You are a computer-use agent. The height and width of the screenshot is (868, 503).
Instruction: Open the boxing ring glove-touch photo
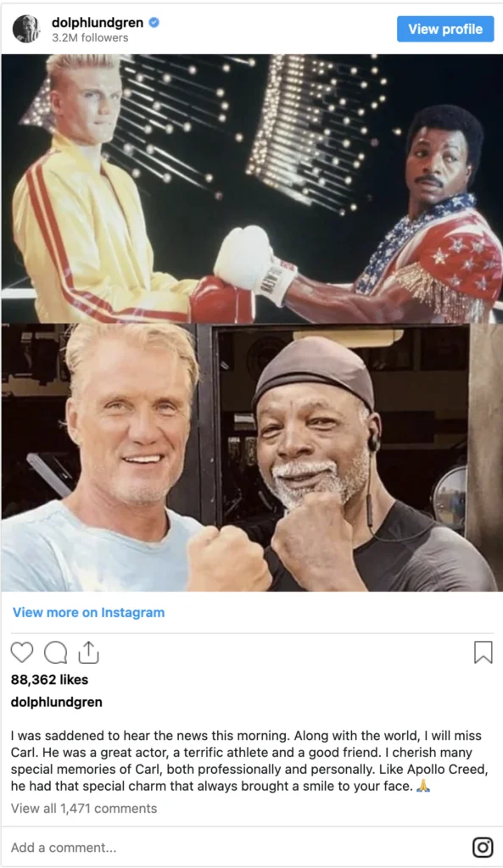coord(251,188)
